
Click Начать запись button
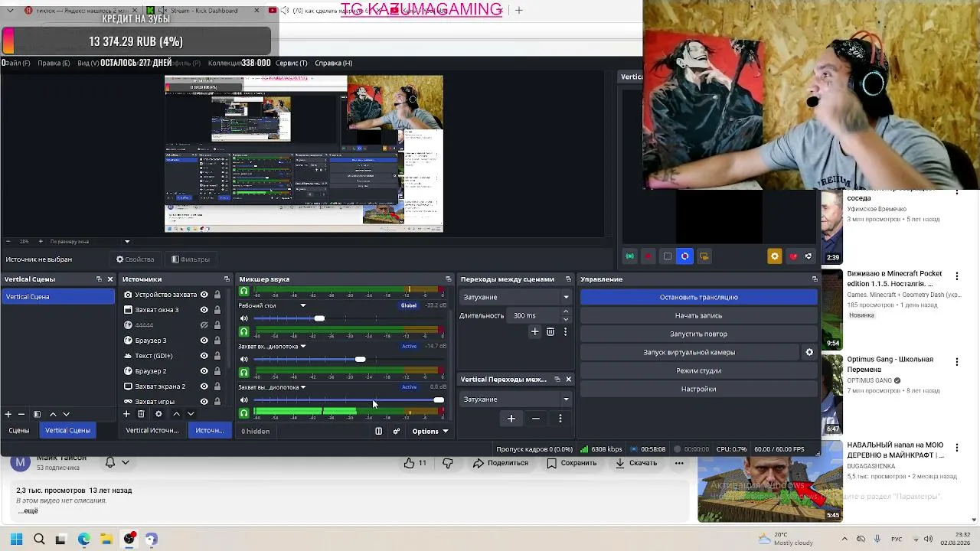tap(699, 315)
